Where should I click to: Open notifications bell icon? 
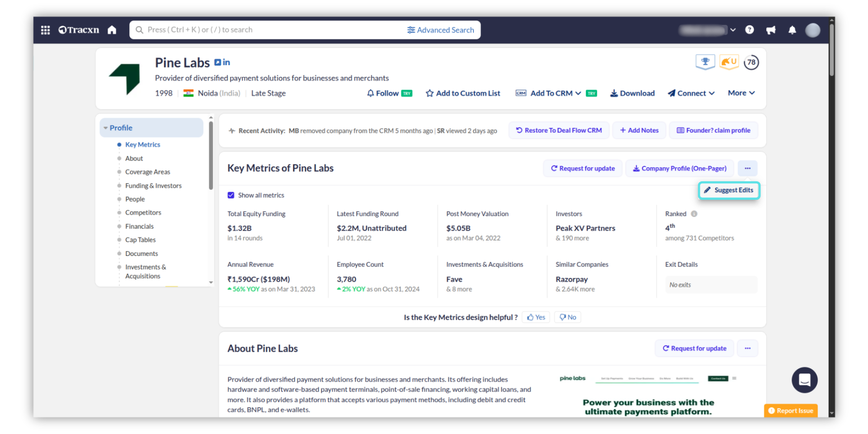792,30
